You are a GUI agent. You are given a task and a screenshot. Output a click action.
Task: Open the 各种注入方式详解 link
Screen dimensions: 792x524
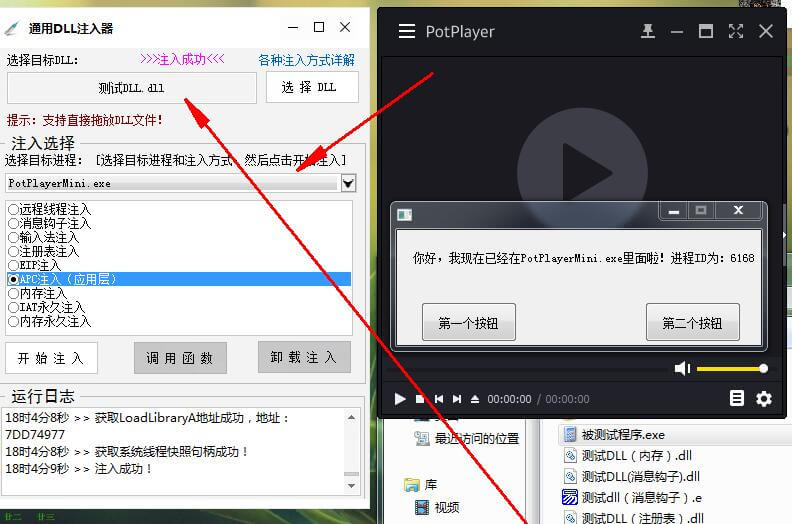pyautogui.click(x=307, y=60)
